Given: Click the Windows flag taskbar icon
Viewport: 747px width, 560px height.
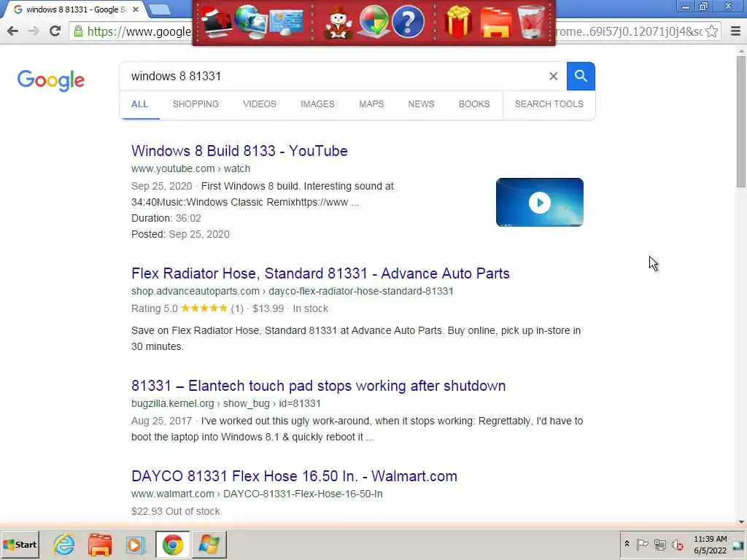Looking at the screenshot, I should coord(209,545).
